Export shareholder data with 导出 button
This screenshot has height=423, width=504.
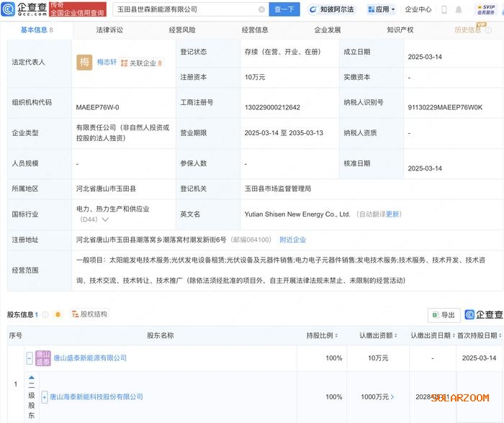[444, 315]
